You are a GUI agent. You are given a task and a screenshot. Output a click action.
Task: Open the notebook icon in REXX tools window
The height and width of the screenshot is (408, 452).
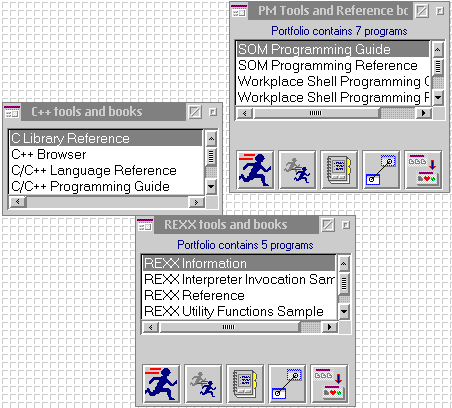[x=245, y=384]
